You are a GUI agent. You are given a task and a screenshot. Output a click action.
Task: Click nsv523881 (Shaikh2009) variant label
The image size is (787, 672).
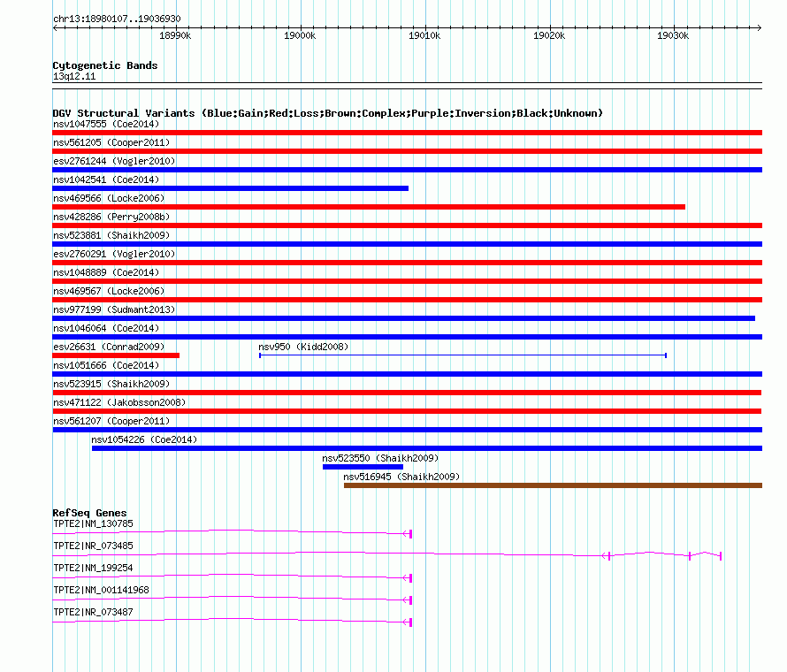tap(111, 235)
